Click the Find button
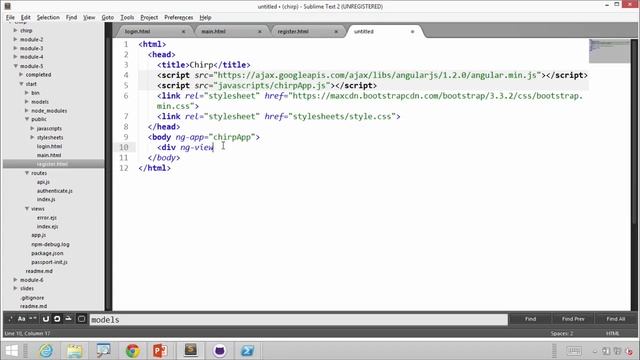The image size is (640, 360). [530, 319]
